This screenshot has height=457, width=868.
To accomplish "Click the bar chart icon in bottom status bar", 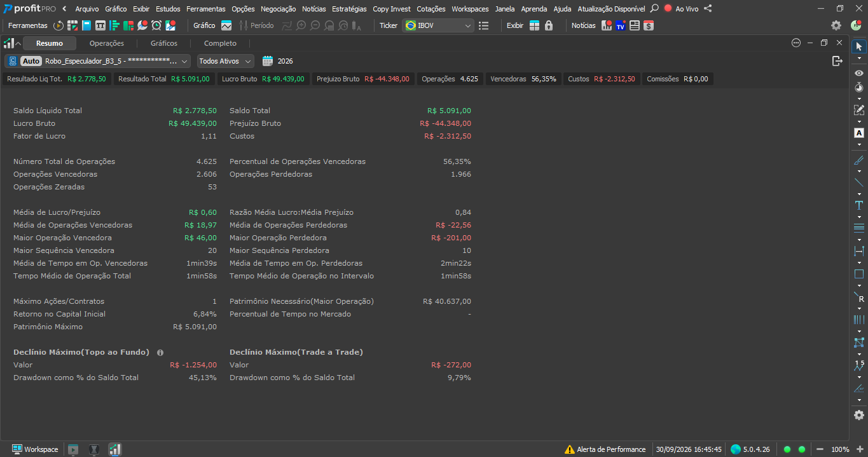I will (x=114, y=449).
